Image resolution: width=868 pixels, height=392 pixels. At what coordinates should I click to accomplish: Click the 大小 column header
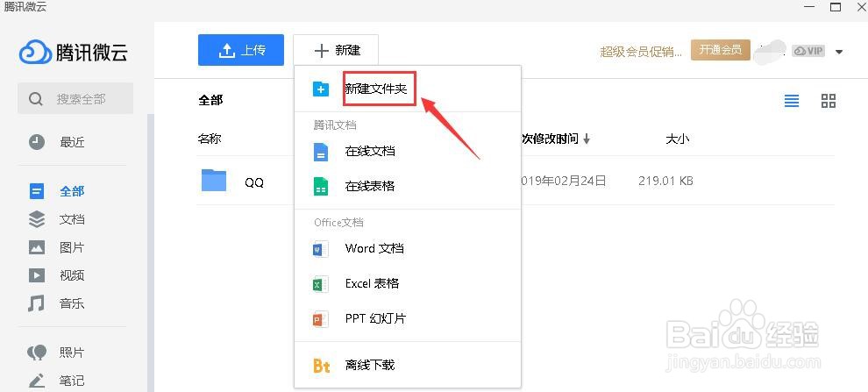point(677,139)
